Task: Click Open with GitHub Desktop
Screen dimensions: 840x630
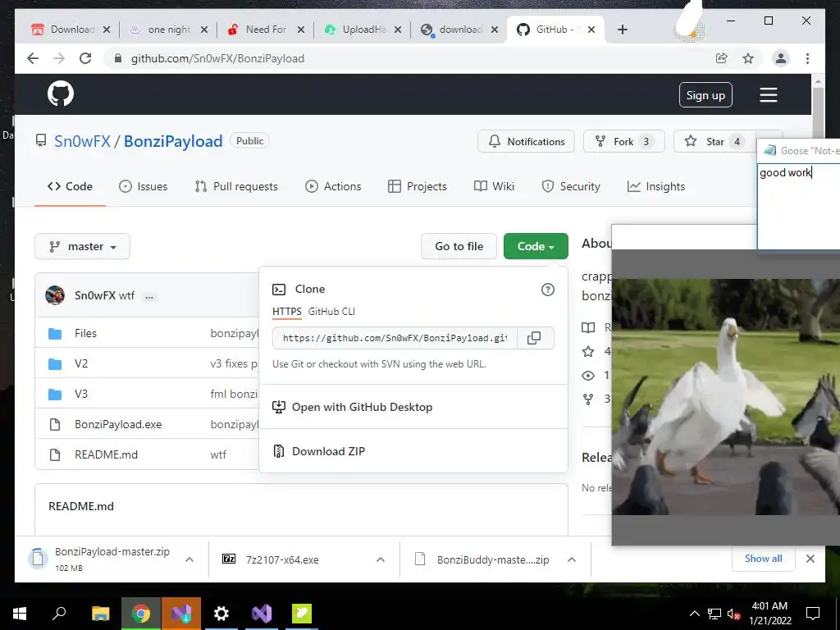Action: tap(353, 407)
